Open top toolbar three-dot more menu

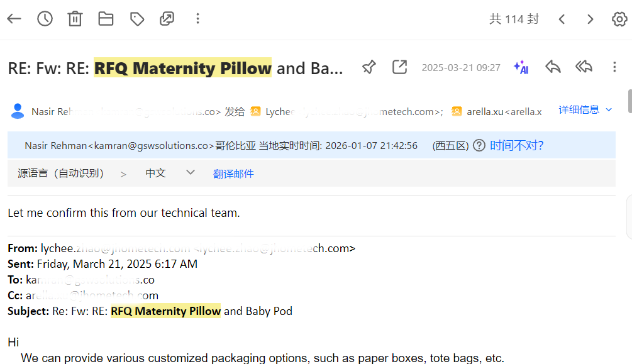click(197, 19)
